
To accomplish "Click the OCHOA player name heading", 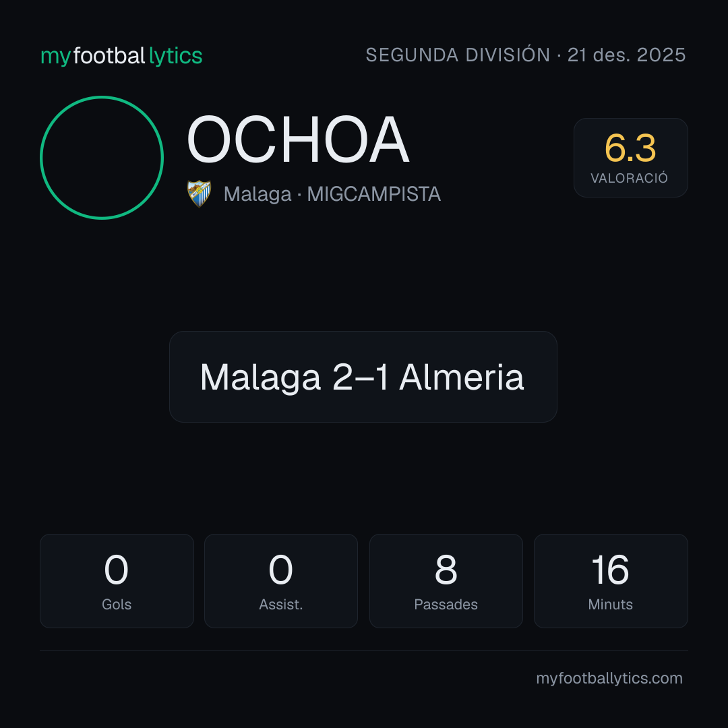I will click(x=298, y=140).
